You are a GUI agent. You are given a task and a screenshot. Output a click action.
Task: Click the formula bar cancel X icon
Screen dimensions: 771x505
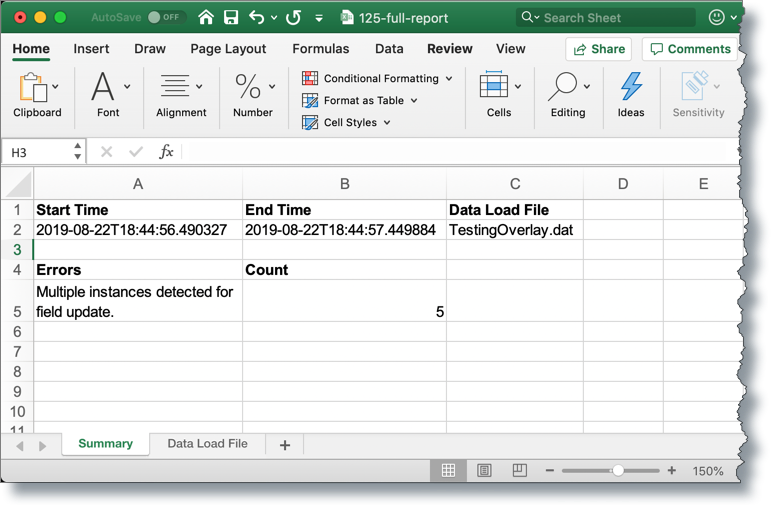[106, 152]
